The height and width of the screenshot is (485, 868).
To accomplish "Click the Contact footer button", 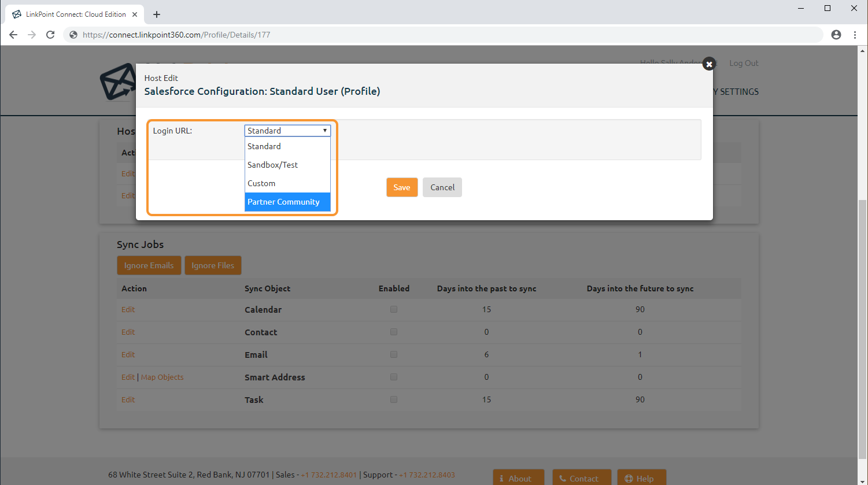I will click(x=581, y=478).
